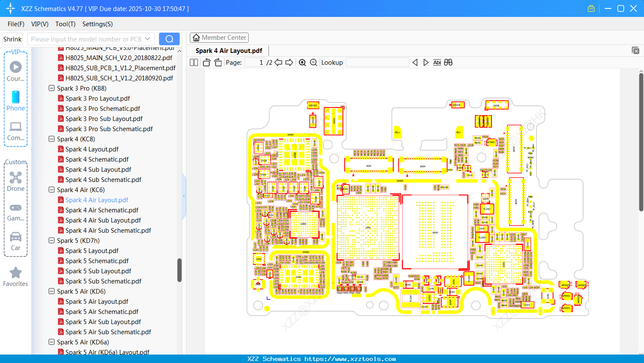Toggle the dual-page view mode
The height and width of the screenshot is (363, 644).
(194, 62)
